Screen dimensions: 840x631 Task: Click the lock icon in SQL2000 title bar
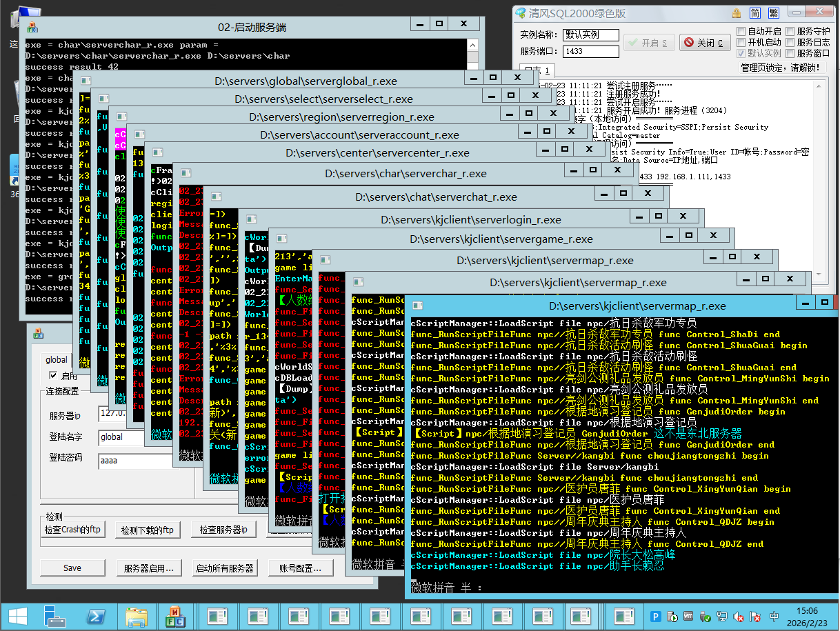coord(737,13)
